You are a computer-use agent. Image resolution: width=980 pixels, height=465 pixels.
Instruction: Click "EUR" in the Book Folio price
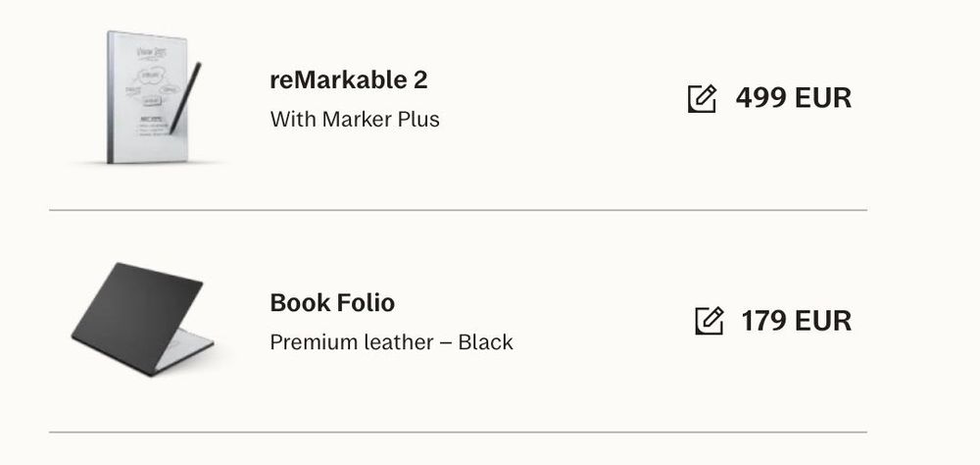[x=823, y=321]
